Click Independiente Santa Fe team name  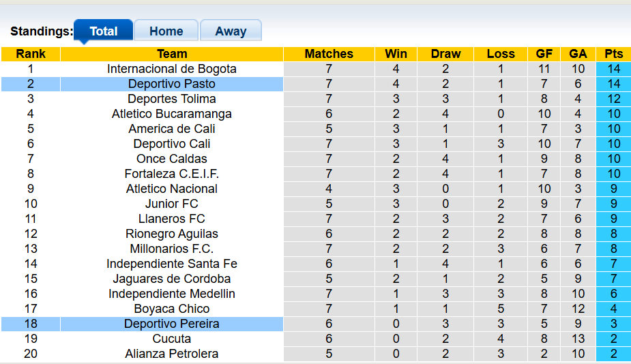(172, 264)
